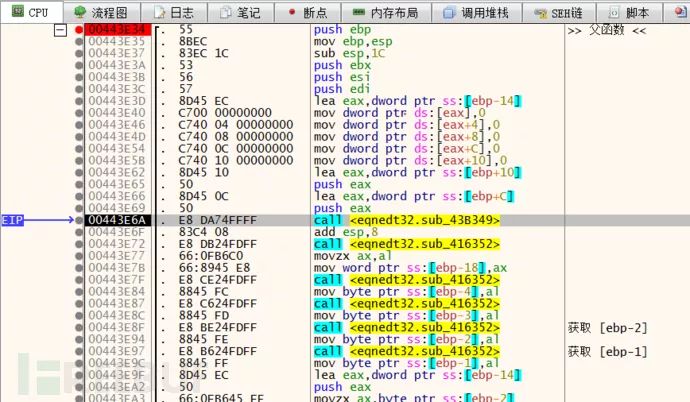
Task: Select 'mov byte ptr ss:[ebp-3],al' line
Action: pyautogui.click(x=407, y=315)
